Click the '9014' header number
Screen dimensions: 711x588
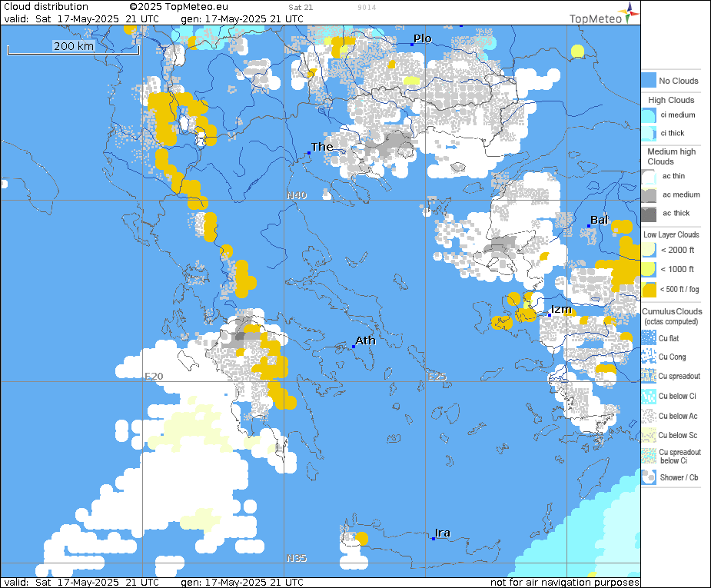tap(367, 7)
